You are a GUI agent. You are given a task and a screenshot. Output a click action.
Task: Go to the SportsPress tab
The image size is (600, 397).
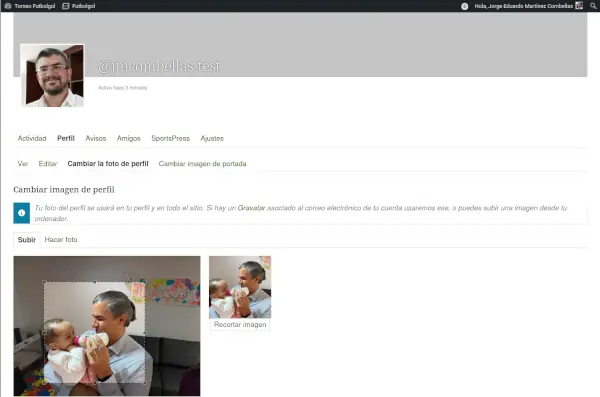point(170,138)
